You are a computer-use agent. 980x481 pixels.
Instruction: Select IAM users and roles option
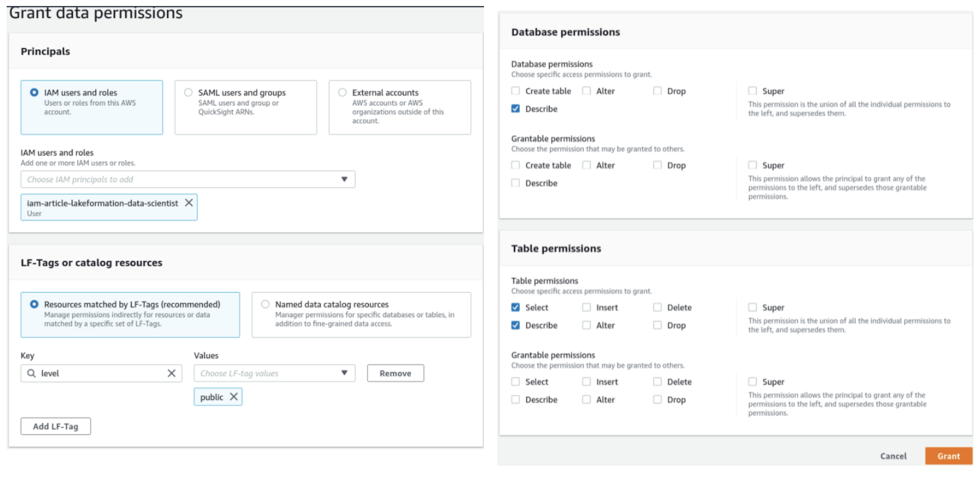pos(92,108)
